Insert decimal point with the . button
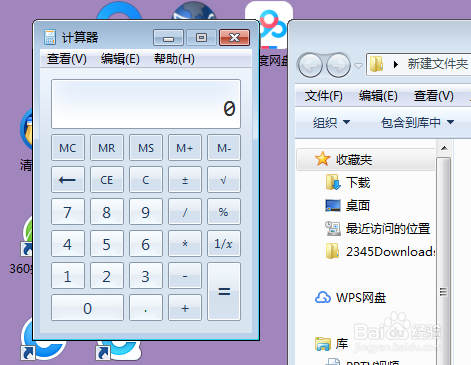The image size is (471, 365). (x=146, y=308)
